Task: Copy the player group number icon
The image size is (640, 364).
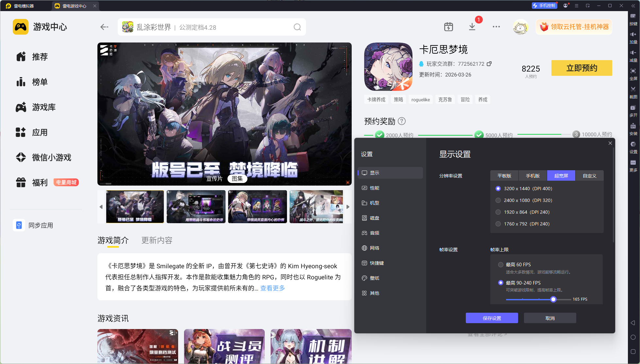Action: (x=489, y=64)
